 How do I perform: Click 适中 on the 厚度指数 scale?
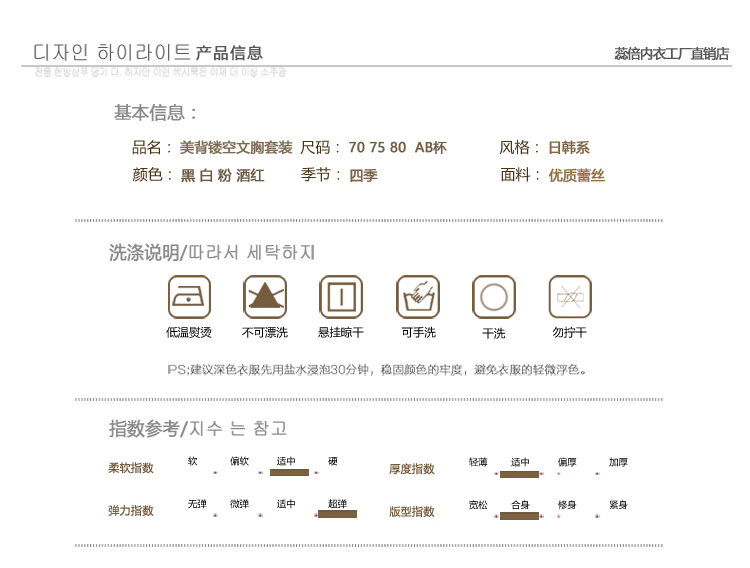pyautogui.click(x=520, y=463)
